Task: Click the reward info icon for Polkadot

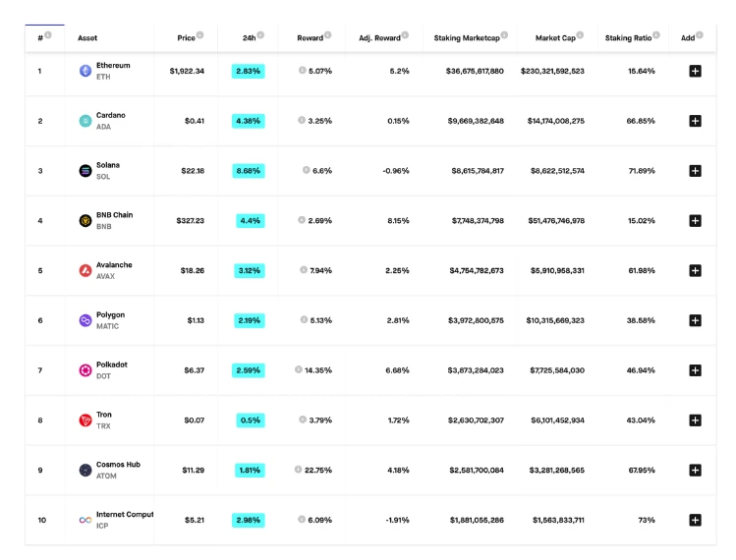Action: coord(299,370)
